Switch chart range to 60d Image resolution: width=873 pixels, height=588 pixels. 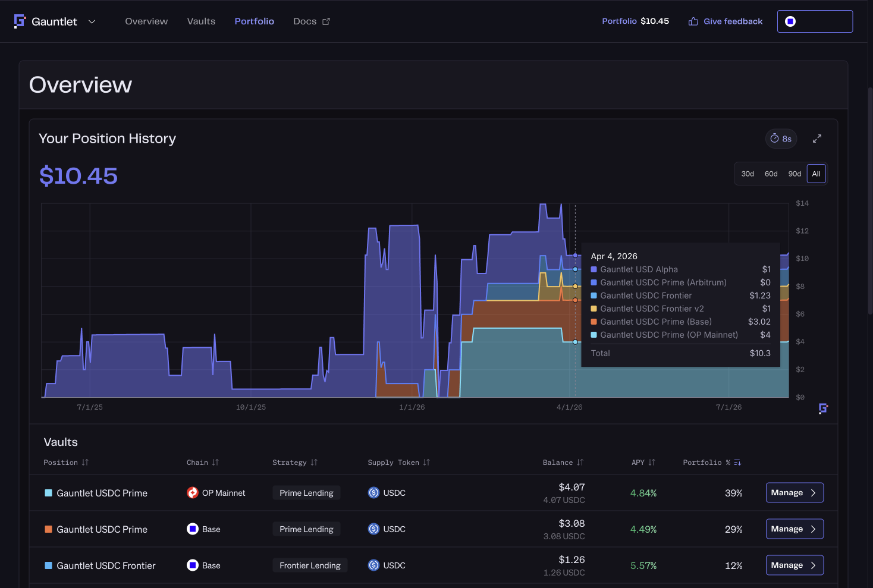pos(771,174)
